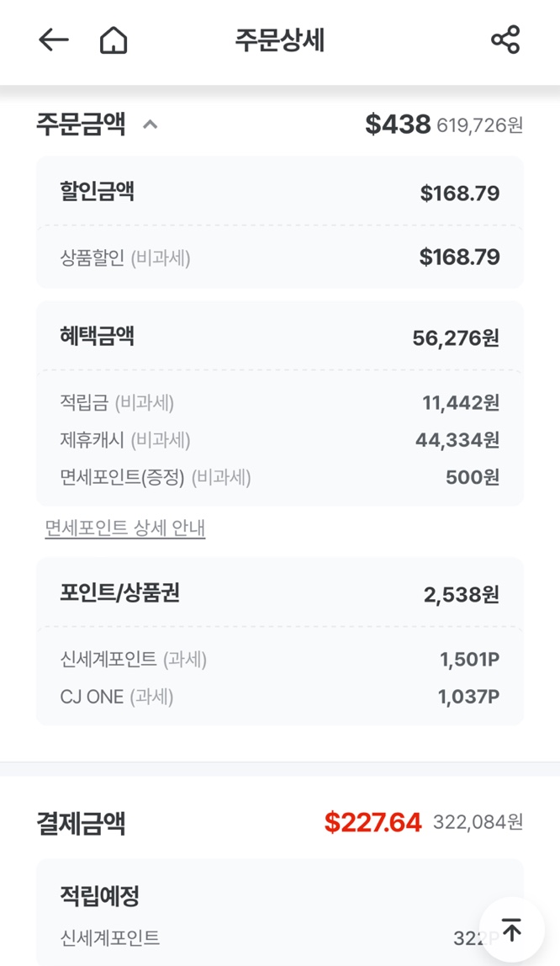Select the 신세계포인트 (과세) 1,501P line
The image size is (560, 966).
[x=279, y=660]
